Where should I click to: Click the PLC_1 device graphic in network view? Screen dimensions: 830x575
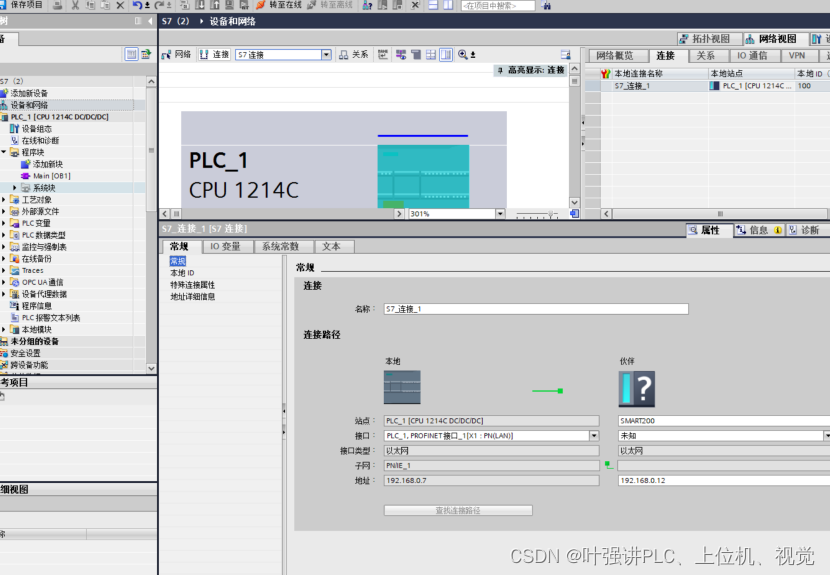tap(423, 176)
